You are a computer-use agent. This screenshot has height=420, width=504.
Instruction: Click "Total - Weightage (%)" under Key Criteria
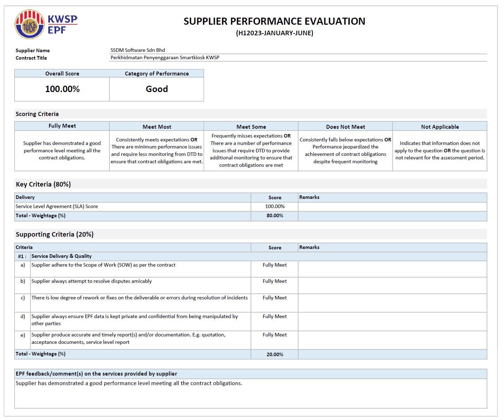coord(41,215)
